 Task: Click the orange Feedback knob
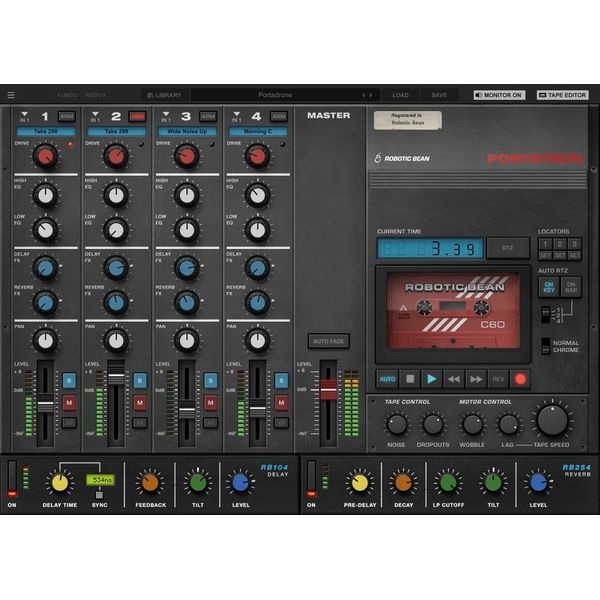tap(150, 483)
